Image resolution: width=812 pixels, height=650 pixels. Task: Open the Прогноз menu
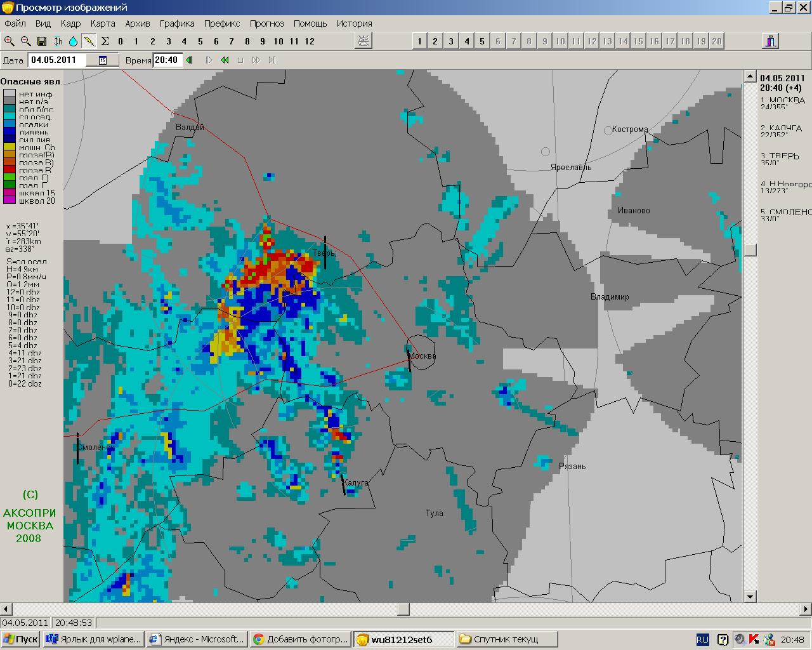[266, 23]
